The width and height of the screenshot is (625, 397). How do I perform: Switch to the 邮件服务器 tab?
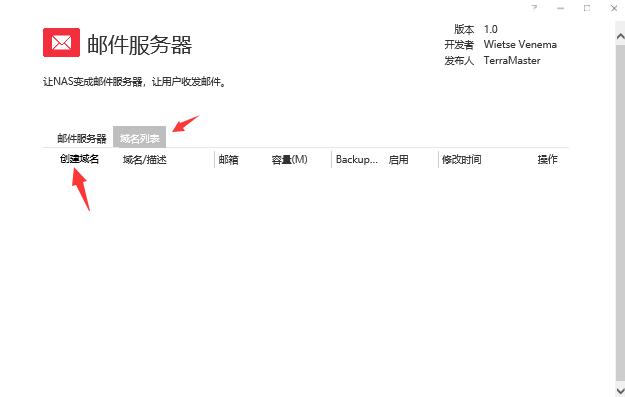point(82,138)
